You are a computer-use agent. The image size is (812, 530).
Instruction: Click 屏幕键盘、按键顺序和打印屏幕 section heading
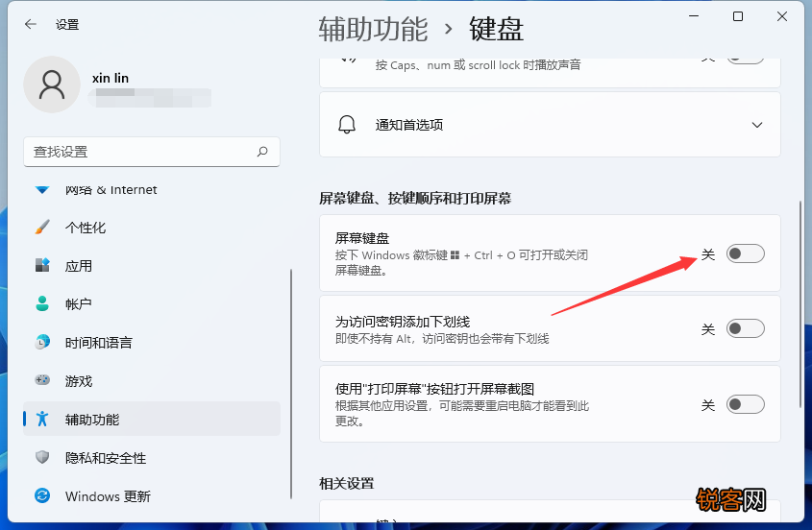(x=415, y=198)
